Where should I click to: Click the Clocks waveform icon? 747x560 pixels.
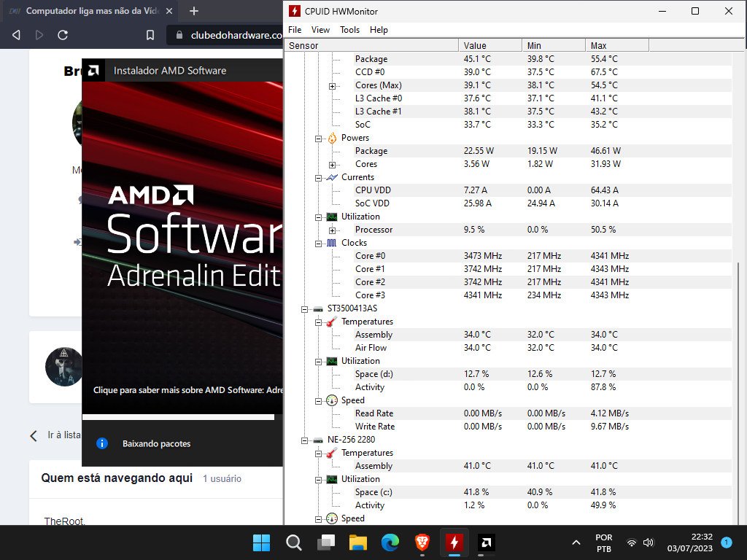332,243
